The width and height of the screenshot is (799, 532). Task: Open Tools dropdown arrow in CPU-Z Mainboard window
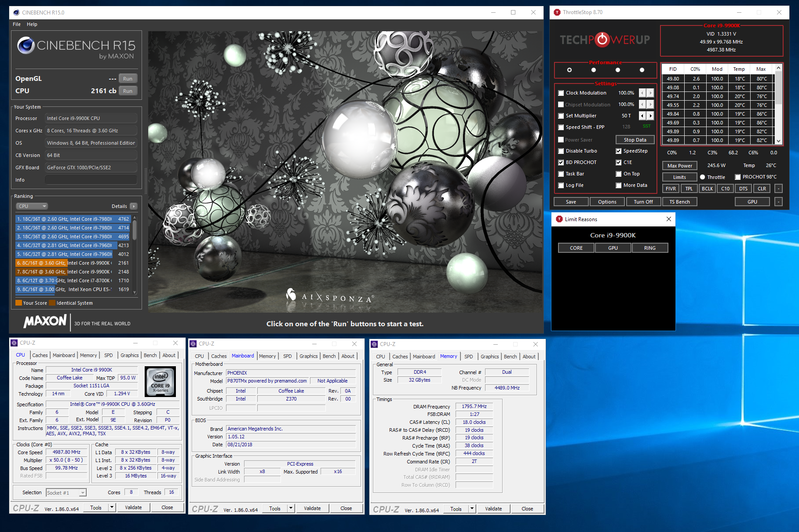[291, 508]
